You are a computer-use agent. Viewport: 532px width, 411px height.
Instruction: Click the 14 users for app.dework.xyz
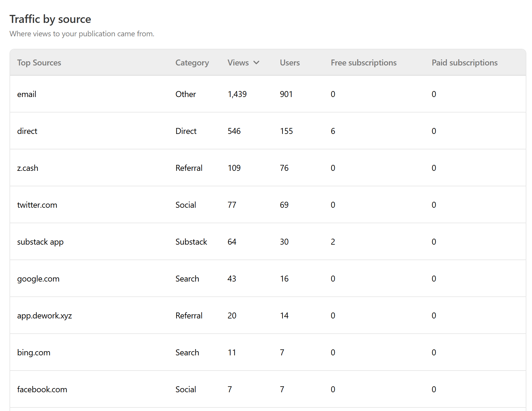[x=284, y=315]
